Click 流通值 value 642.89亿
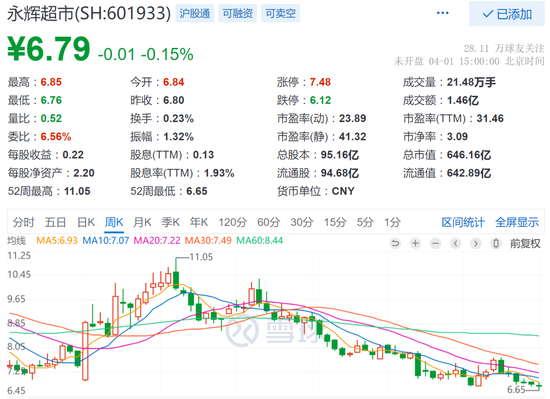The width and height of the screenshot is (550, 399). [469, 173]
